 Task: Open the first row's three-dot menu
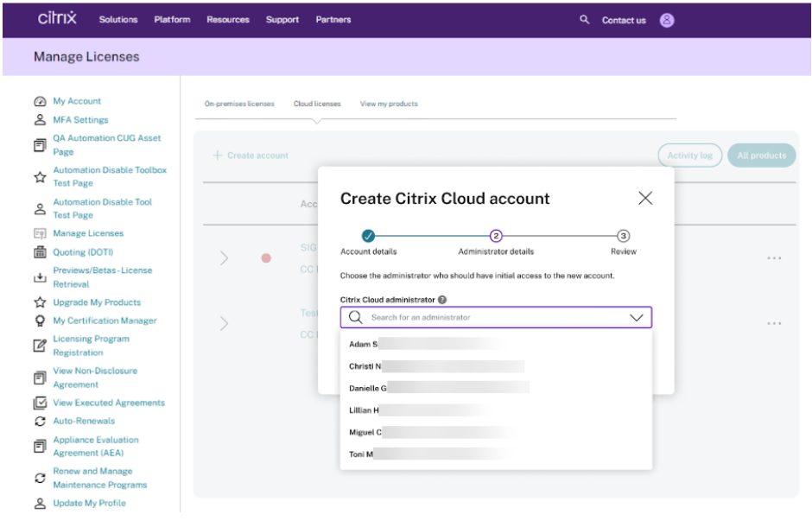pos(774,258)
